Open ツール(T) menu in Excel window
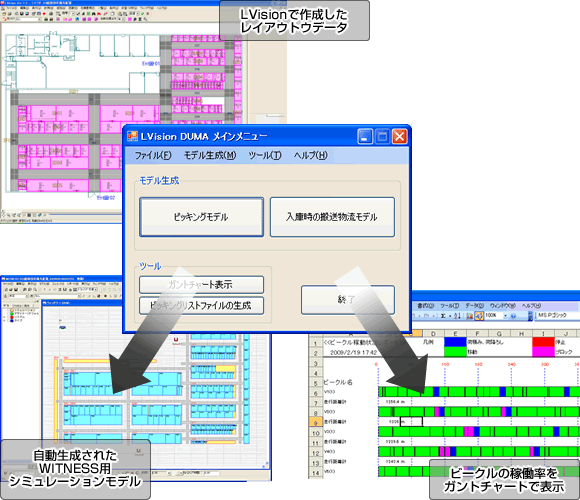Screen dimensions: 580x500 coord(449,305)
